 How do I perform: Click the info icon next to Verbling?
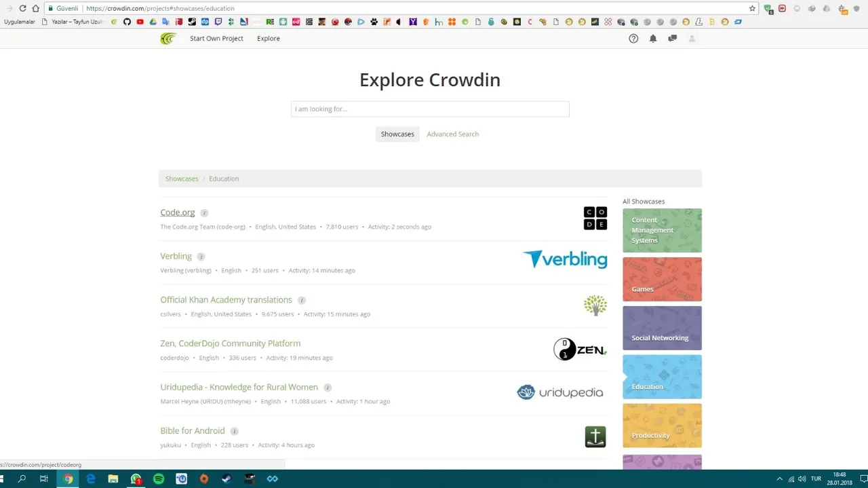[201, 257]
